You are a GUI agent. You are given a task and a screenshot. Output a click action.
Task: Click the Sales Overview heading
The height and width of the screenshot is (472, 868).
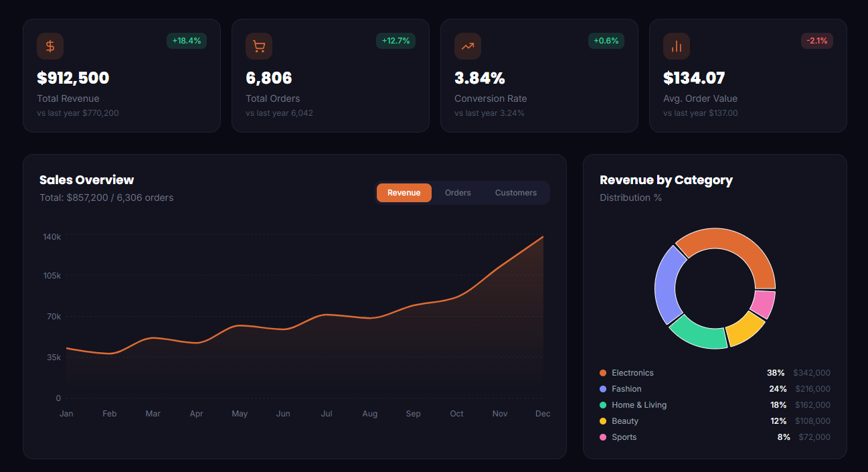pos(86,179)
